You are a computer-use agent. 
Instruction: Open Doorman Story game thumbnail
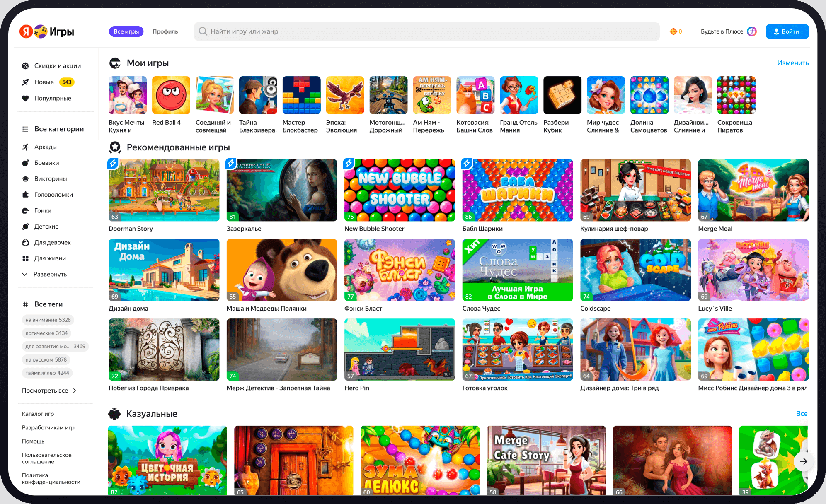[x=164, y=190]
